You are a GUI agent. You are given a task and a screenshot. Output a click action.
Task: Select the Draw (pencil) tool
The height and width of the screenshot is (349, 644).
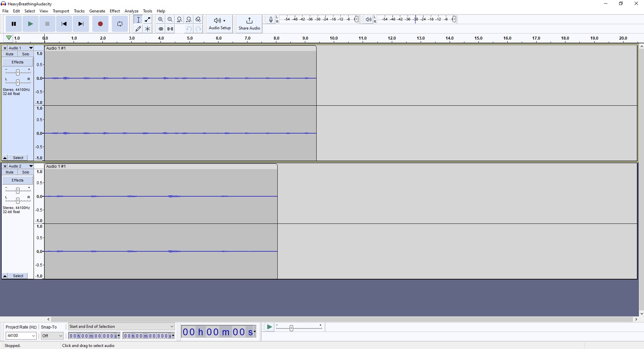coord(138,29)
